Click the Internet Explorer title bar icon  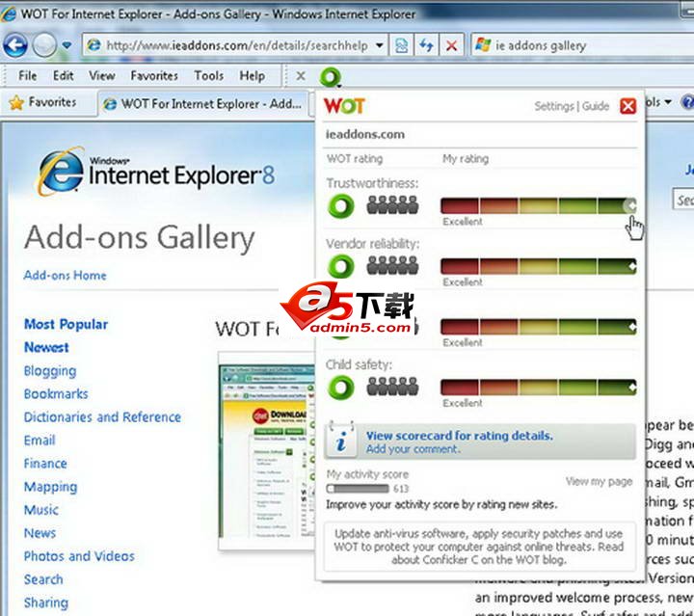coord(9,13)
